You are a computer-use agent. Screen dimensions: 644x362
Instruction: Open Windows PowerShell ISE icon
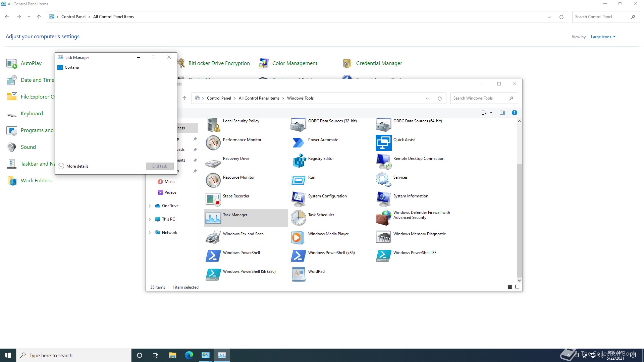(383, 256)
